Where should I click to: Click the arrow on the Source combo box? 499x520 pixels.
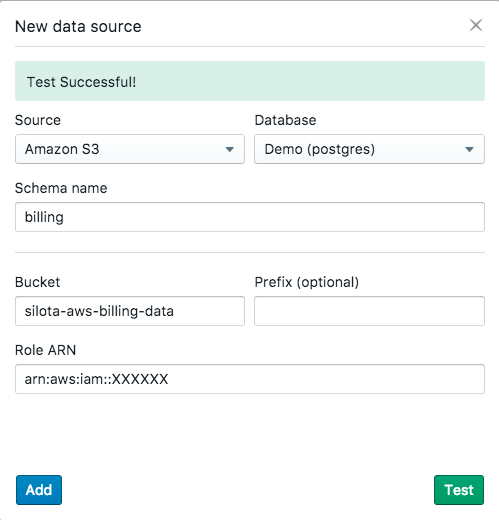[x=229, y=149]
